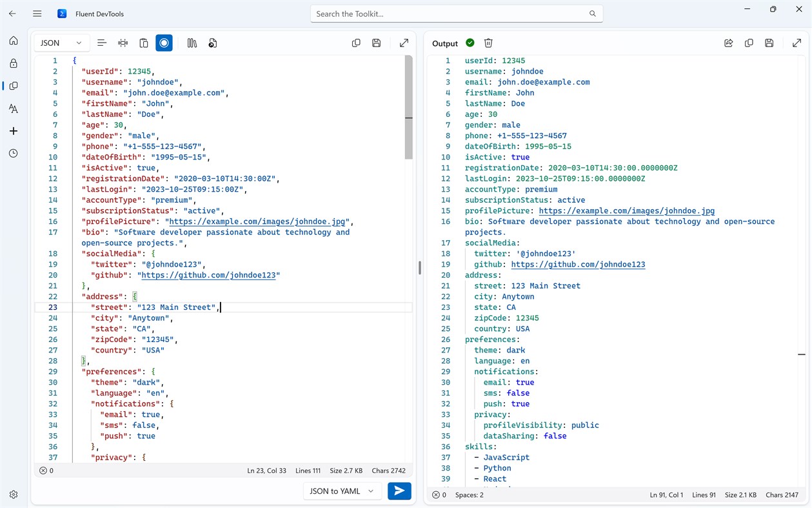Open Settings gear at bottom left
This screenshot has width=812, height=508.
click(x=14, y=494)
